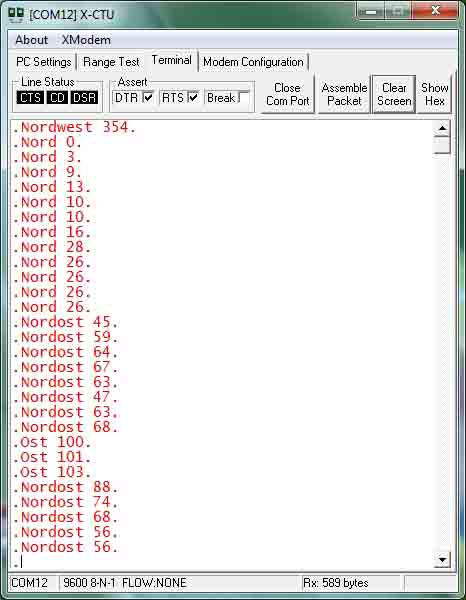Close the X-CTU window
Screen dimensions: 466x600
435,11
